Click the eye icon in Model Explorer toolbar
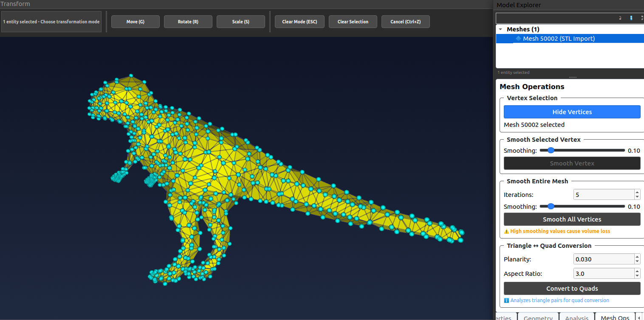 [x=620, y=18]
